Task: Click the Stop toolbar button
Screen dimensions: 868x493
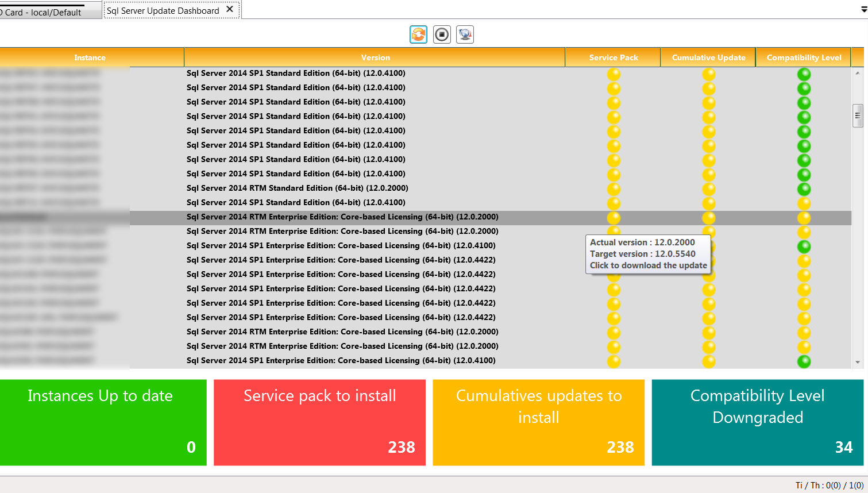Action: [442, 34]
